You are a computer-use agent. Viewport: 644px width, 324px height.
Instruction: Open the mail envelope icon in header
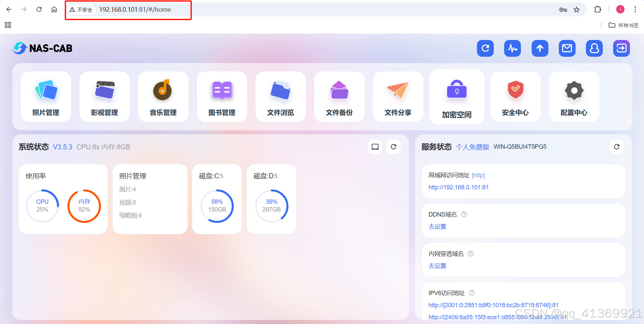click(567, 48)
